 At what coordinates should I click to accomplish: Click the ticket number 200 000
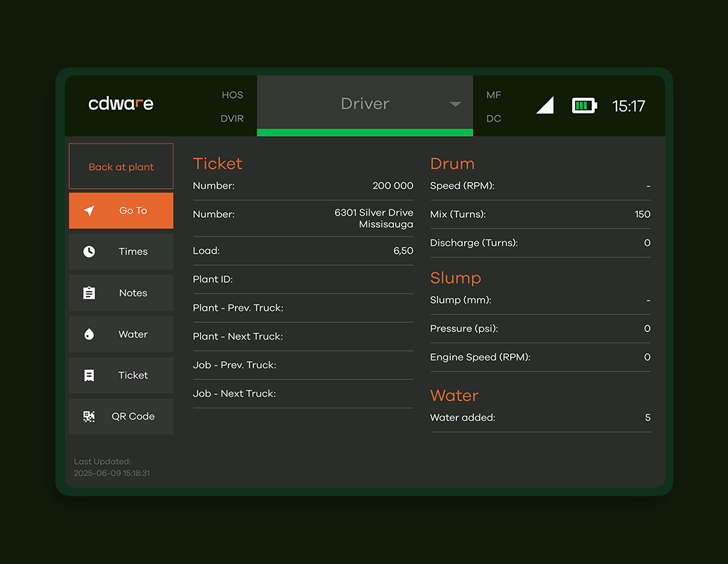tap(393, 185)
